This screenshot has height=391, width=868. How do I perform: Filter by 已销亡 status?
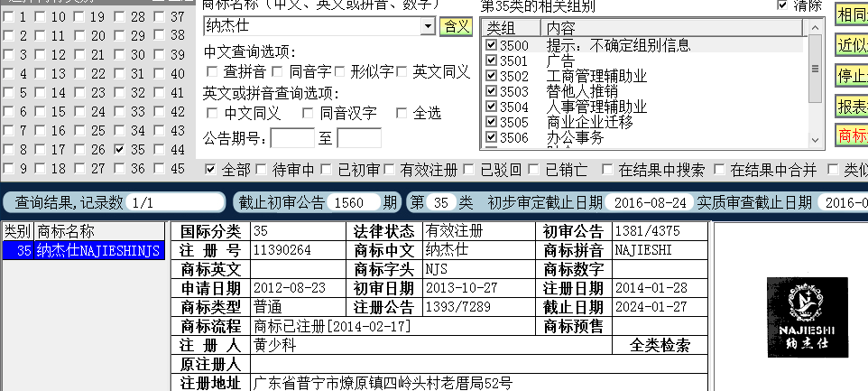coord(533,169)
